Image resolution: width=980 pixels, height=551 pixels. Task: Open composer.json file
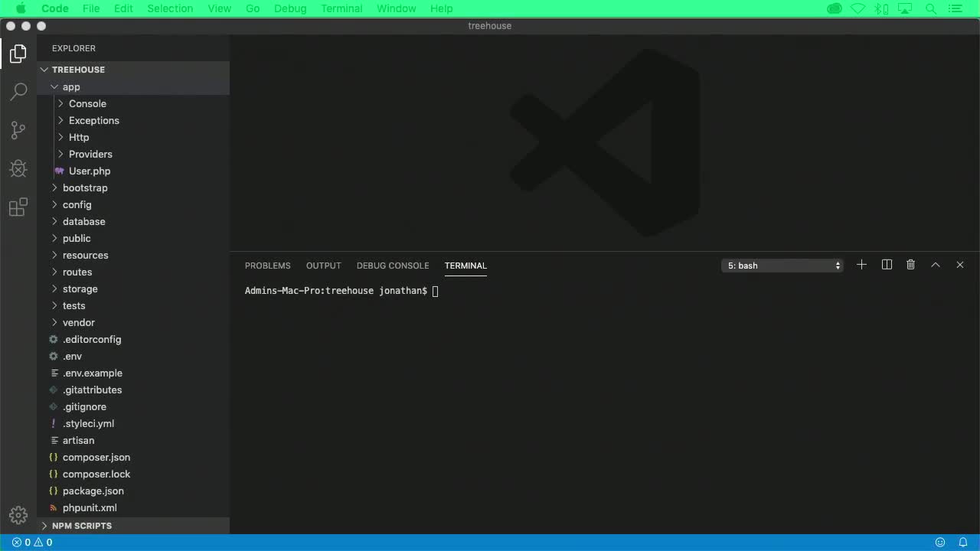(134, 457)
